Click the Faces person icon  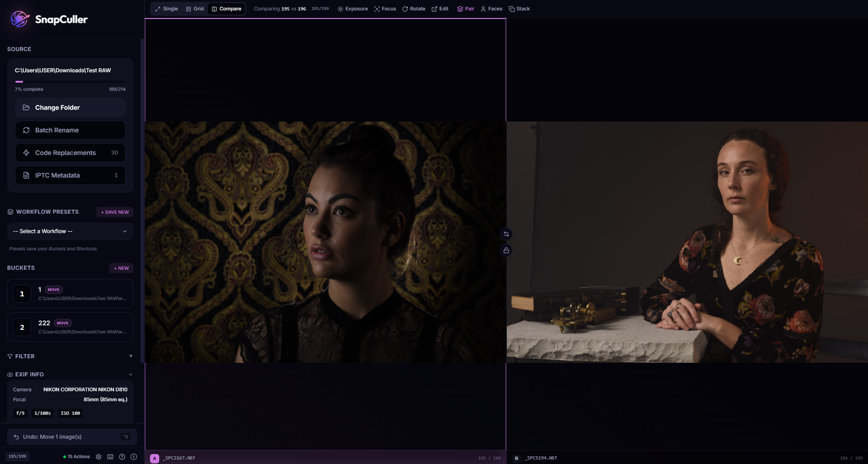(483, 9)
